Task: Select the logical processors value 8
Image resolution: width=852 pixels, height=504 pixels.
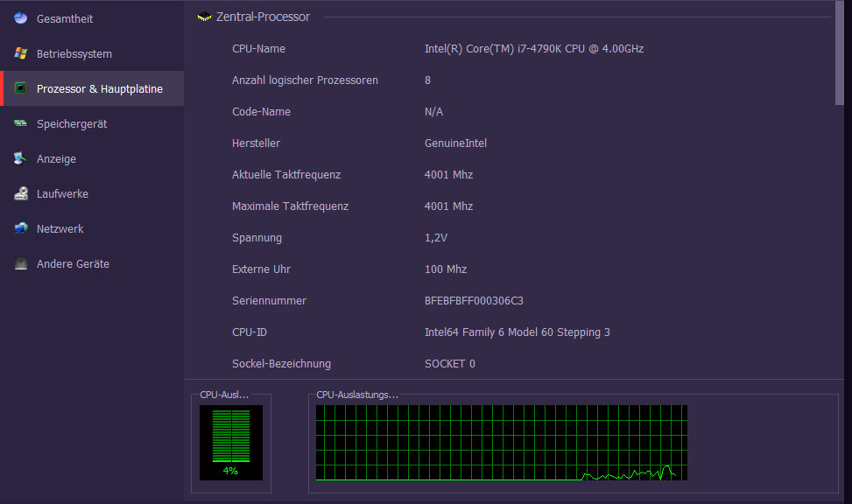Action: coord(427,80)
